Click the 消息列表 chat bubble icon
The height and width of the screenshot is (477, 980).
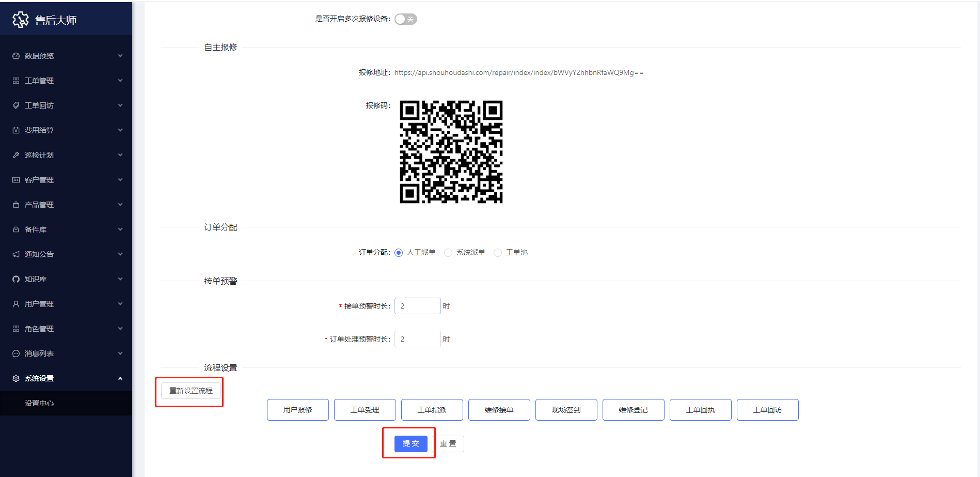[x=16, y=353]
